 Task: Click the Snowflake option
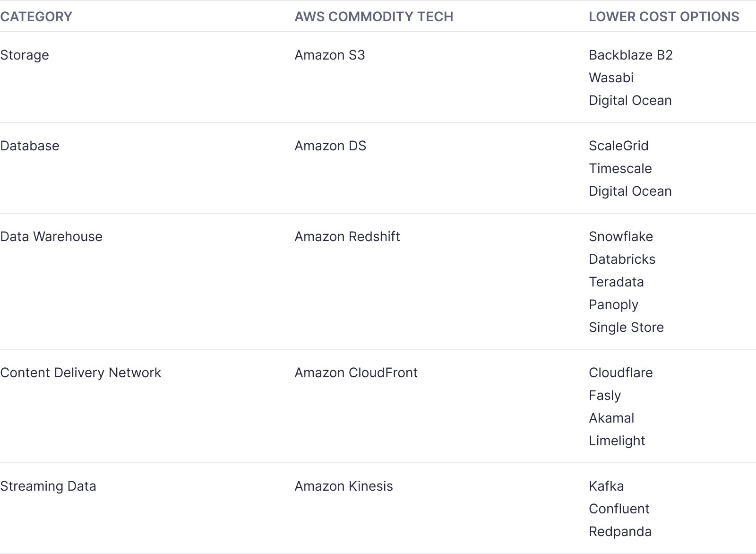[x=621, y=236]
